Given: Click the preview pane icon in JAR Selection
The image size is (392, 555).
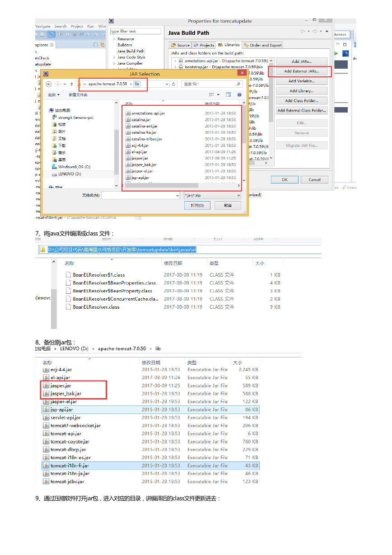Looking at the screenshot, I should point(228,95).
